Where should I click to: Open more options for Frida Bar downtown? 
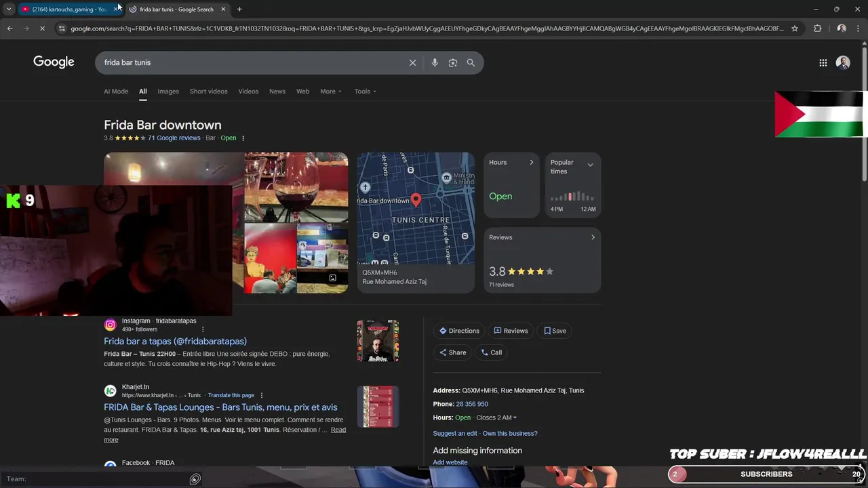[x=243, y=138]
